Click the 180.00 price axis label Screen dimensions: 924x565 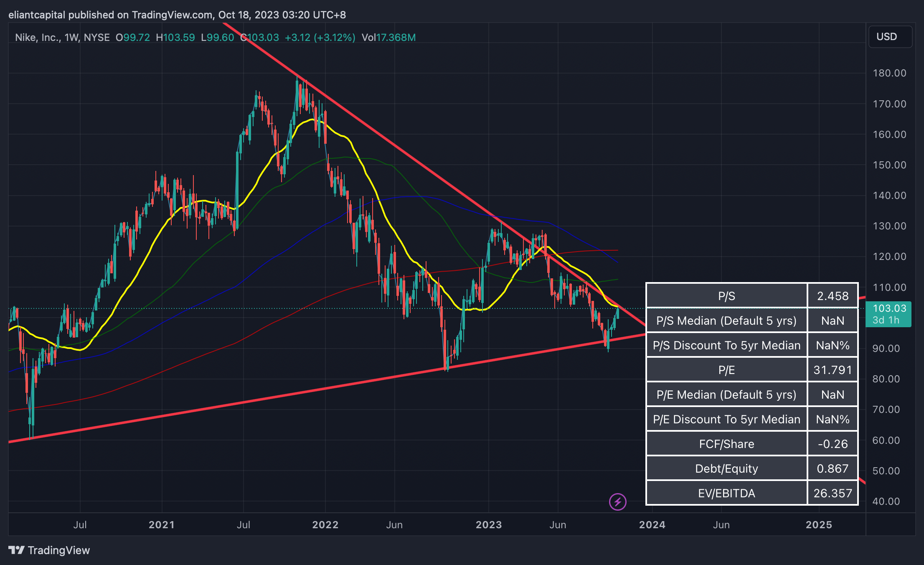click(x=889, y=73)
